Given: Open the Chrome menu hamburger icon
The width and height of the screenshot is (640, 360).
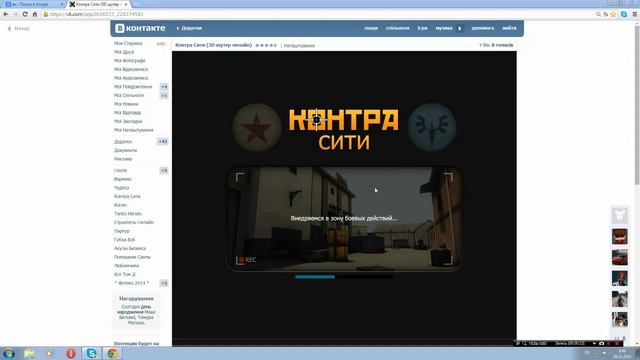Looking at the screenshot, I should [635, 14].
